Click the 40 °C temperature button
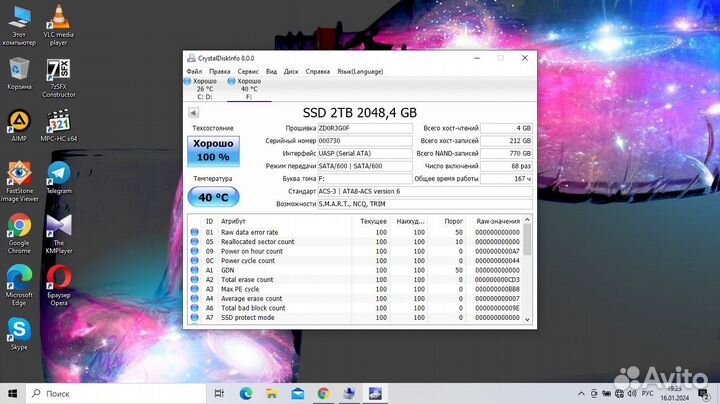Viewport: 720px width, 404px height. [214, 197]
